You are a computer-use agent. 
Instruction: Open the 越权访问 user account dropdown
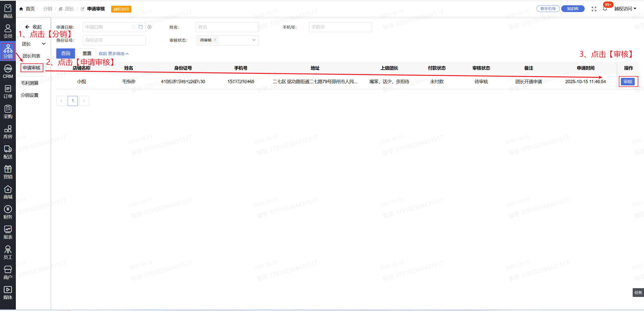[x=625, y=9]
